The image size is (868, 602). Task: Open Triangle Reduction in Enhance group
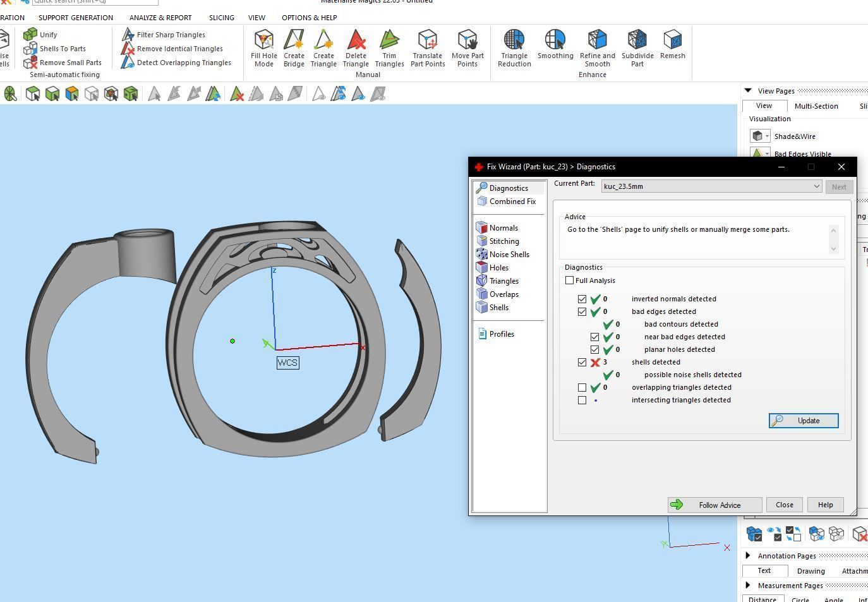click(514, 48)
